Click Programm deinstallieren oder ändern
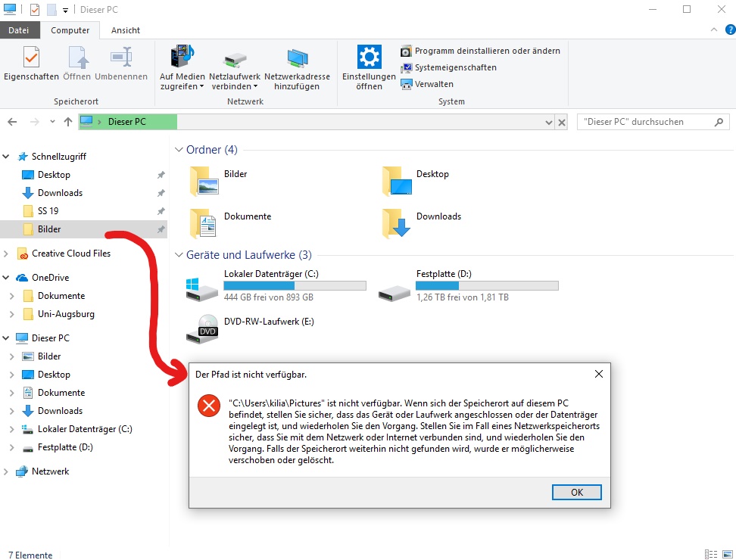This screenshot has width=736, height=560. (480, 51)
